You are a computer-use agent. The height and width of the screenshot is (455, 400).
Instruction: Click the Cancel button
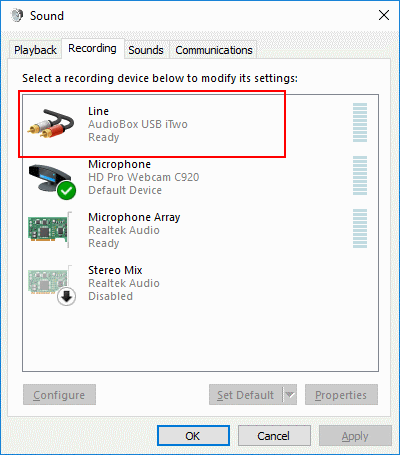pyautogui.click(x=274, y=436)
